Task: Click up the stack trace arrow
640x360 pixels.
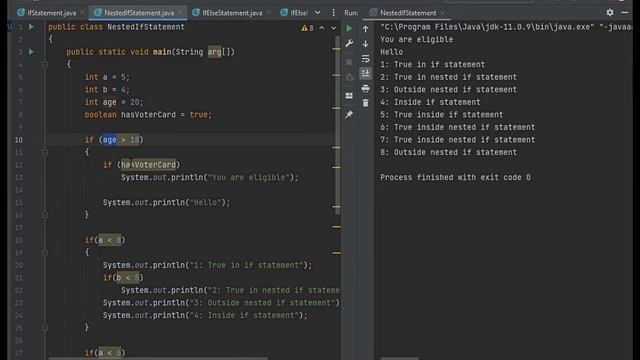Action: coord(365,29)
